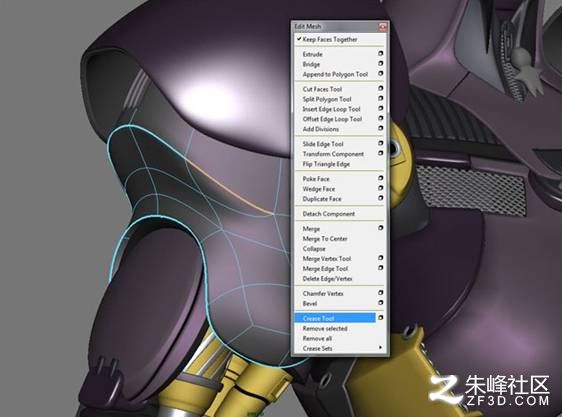Select Offset Edge Loop Tool
This screenshot has width=562, height=417.
[332, 119]
